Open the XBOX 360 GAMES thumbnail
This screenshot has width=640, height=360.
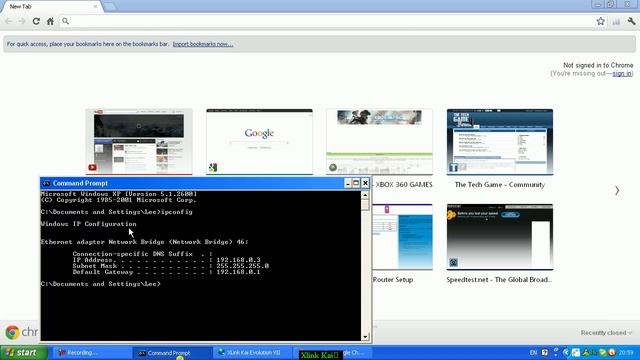pyautogui.click(x=379, y=142)
